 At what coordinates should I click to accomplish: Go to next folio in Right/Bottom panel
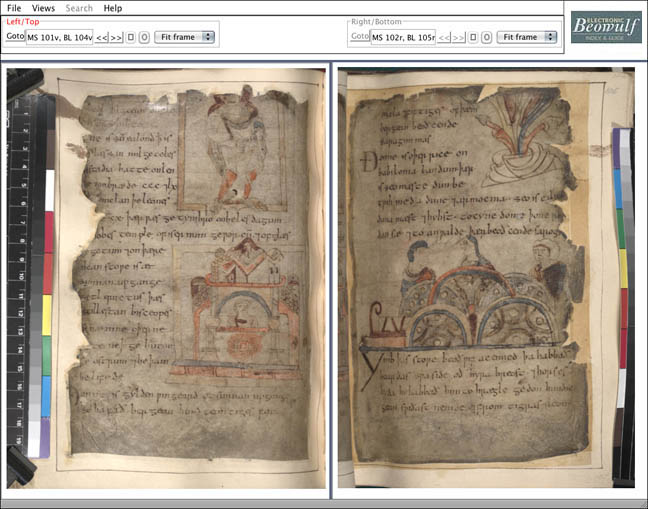[459, 37]
